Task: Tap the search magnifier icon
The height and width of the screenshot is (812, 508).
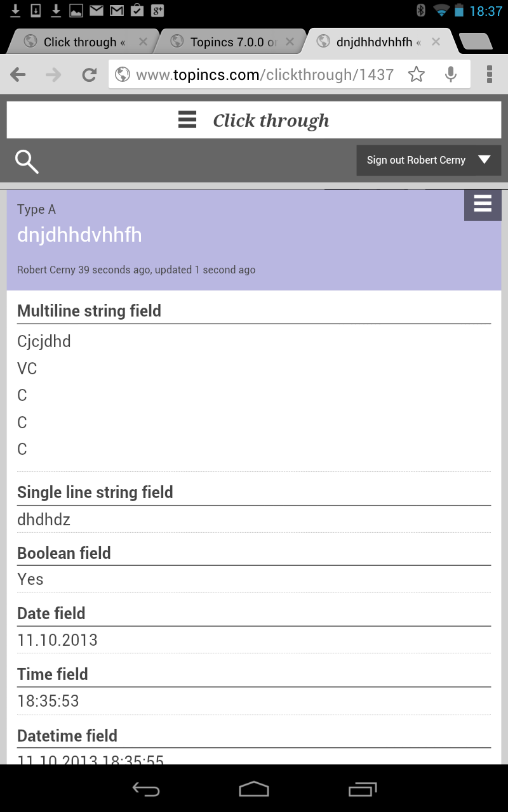Action: coord(27,160)
